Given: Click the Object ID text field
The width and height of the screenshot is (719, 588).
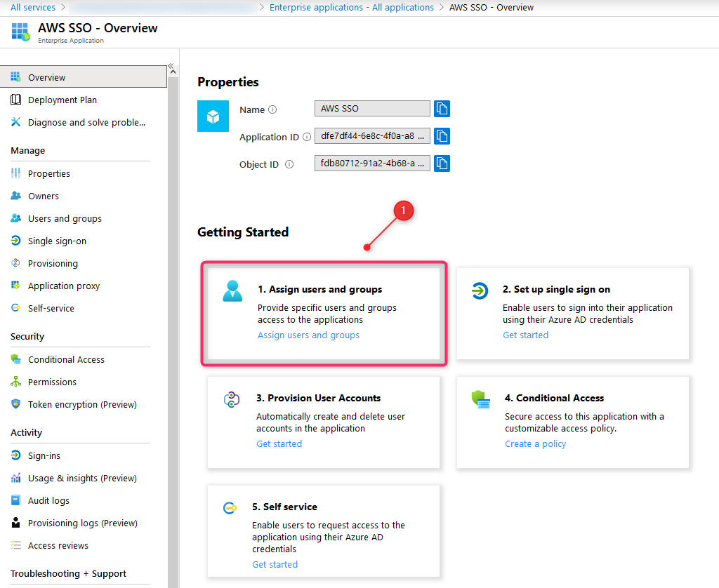Looking at the screenshot, I should coord(372,163).
